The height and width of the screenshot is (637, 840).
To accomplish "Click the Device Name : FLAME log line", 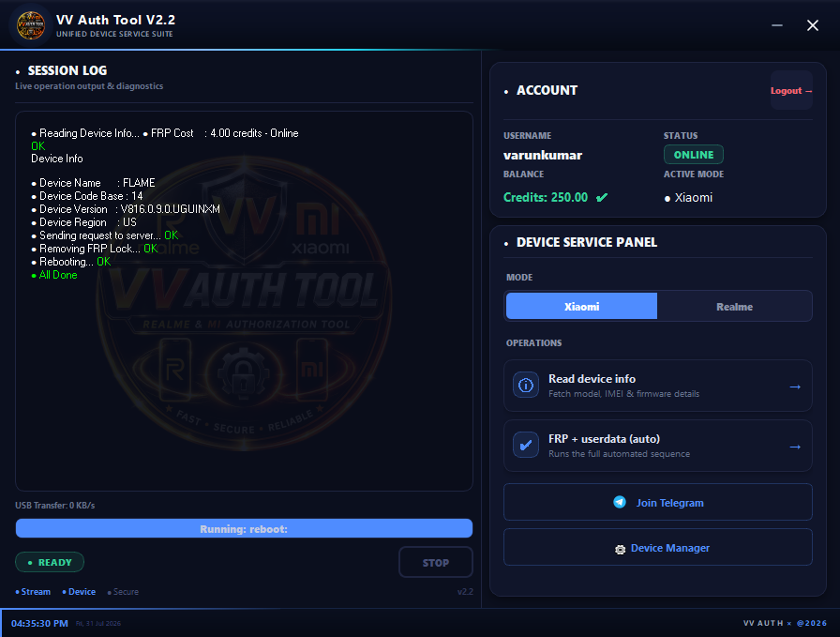I will point(93,183).
